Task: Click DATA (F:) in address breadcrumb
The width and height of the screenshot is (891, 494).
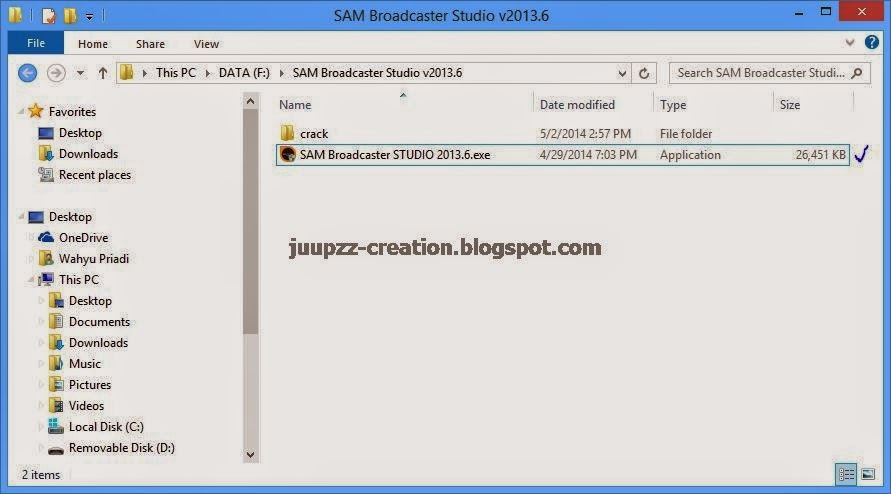Action: pos(244,73)
